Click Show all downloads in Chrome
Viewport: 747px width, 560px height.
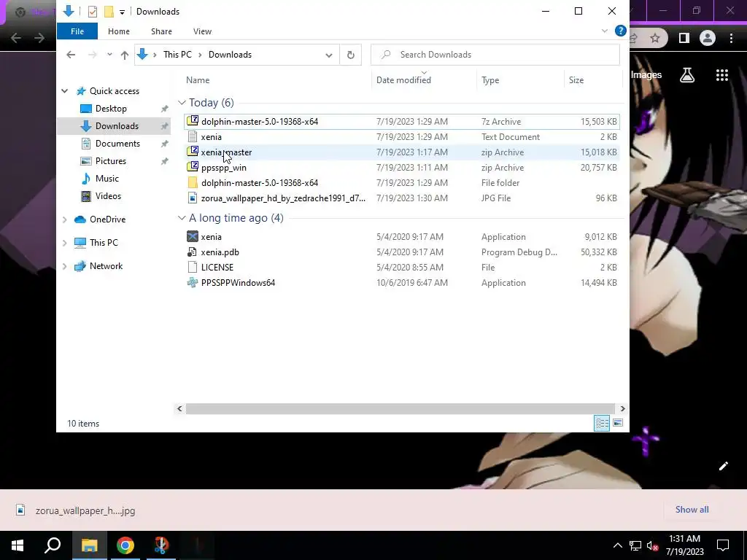tap(692, 510)
